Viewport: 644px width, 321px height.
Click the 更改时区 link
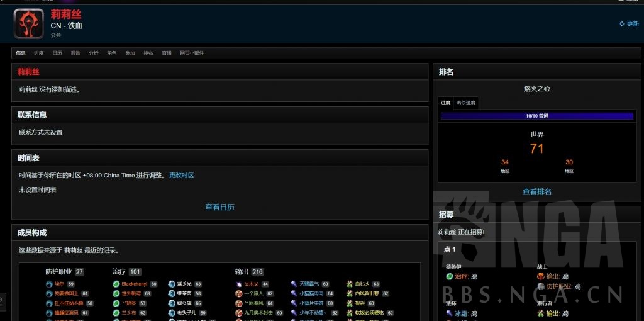(x=182, y=176)
